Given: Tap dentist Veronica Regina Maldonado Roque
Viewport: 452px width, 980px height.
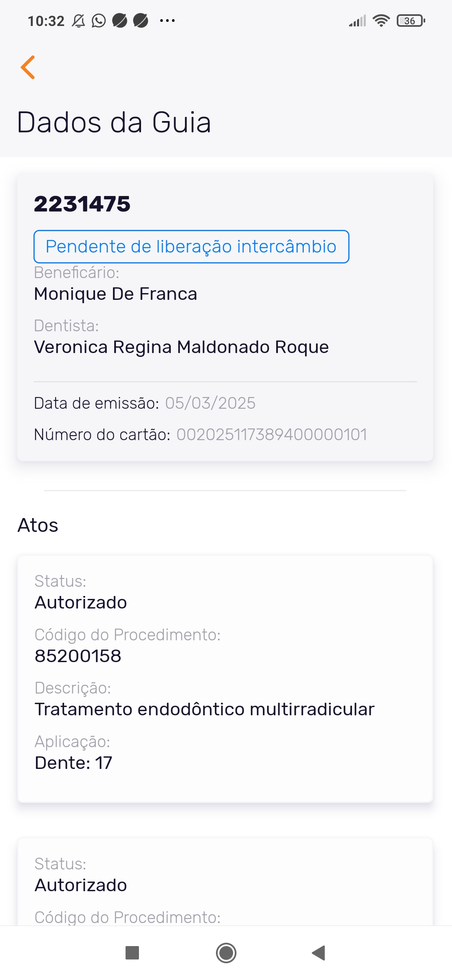Looking at the screenshot, I should tap(181, 347).
